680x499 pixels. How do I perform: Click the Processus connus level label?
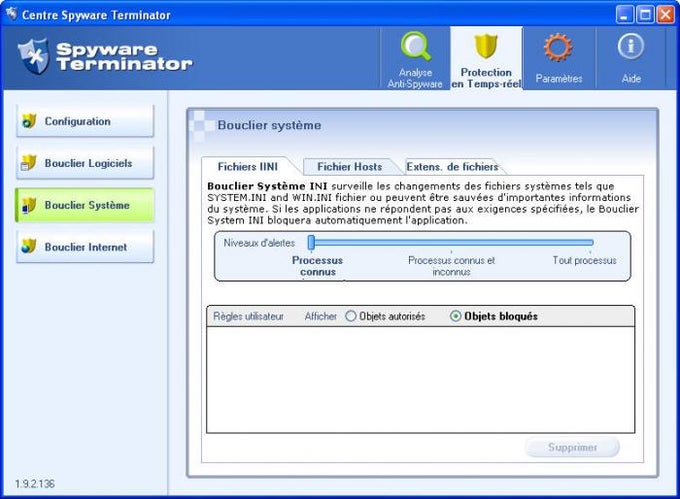(317, 266)
